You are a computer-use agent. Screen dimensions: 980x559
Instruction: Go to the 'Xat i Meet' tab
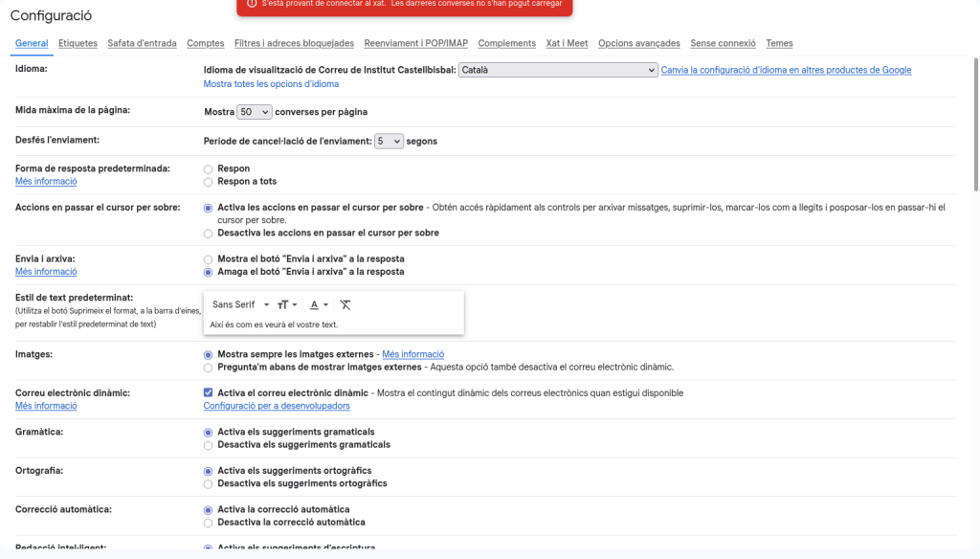[x=567, y=43]
